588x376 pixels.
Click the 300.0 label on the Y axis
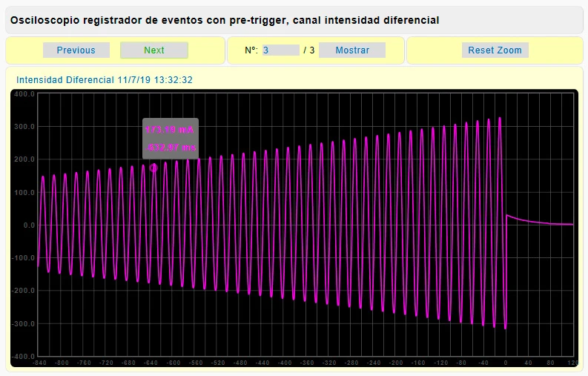[x=24, y=127]
